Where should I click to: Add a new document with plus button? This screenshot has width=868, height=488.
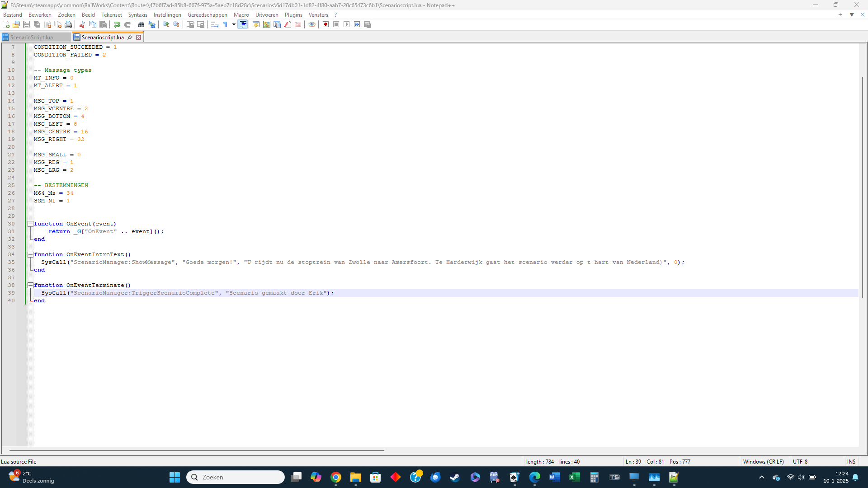(840, 15)
